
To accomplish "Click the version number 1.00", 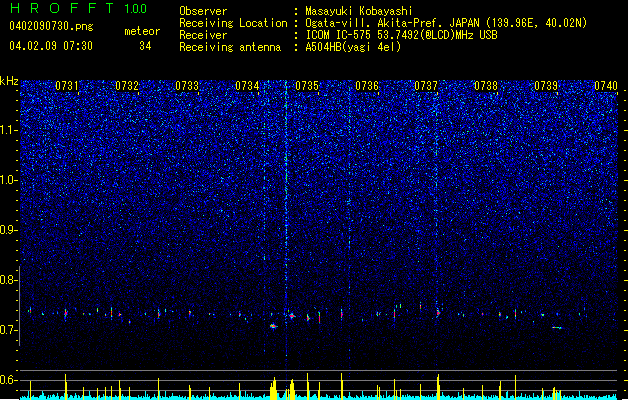I will point(136,8).
